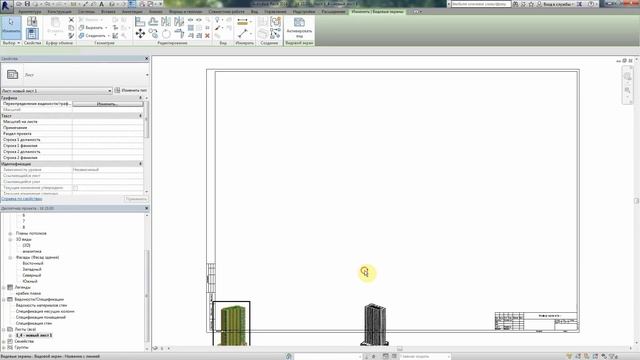Viewport: 640px width, 360px height.
Task: Open the Revit application menu logo
Action: 6,6
